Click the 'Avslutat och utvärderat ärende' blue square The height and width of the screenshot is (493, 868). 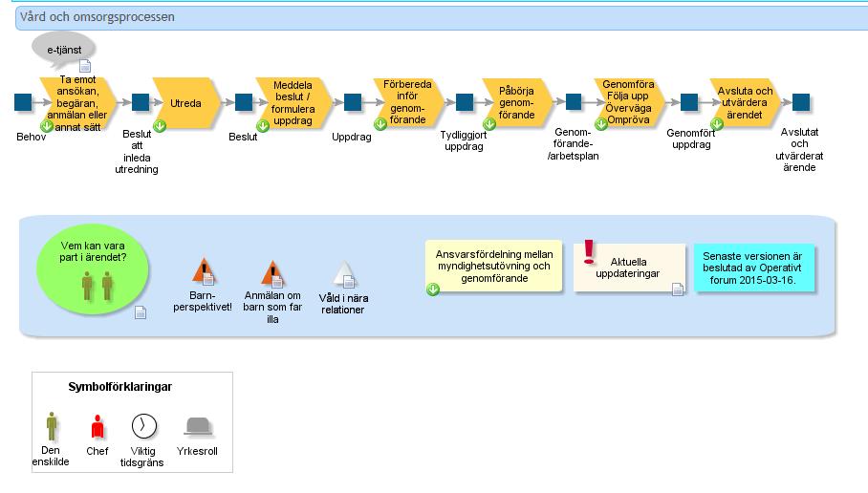pos(801,102)
